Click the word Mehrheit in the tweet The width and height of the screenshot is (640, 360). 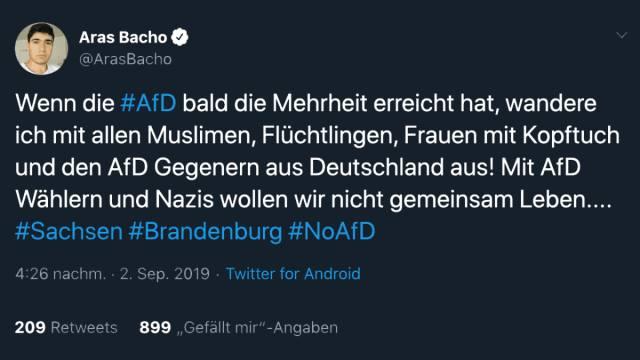(320, 103)
